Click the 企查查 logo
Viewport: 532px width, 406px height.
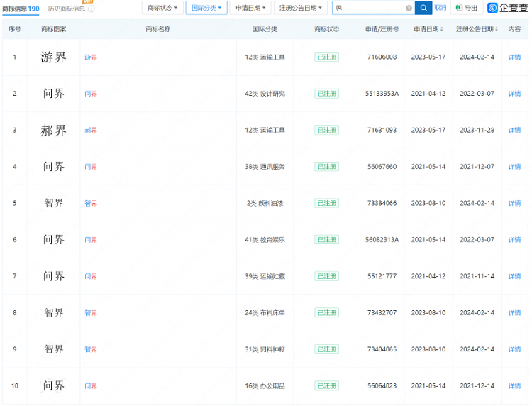[508, 8]
